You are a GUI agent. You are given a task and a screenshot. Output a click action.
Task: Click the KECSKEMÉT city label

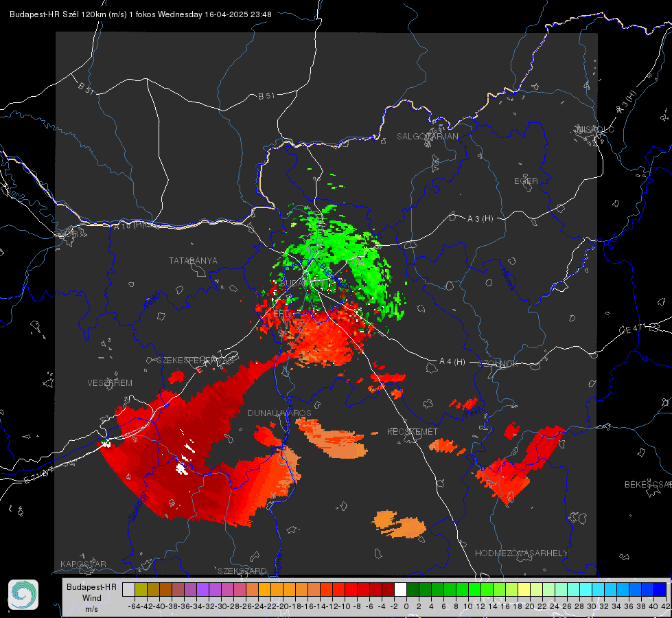[413, 431]
